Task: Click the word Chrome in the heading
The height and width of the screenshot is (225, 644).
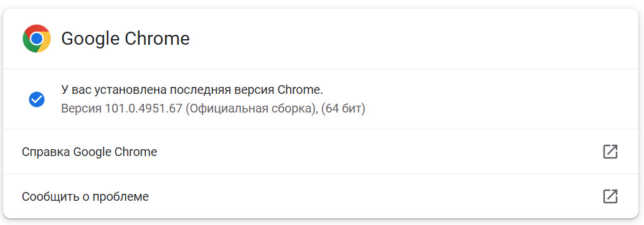Action: click(x=157, y=39)
